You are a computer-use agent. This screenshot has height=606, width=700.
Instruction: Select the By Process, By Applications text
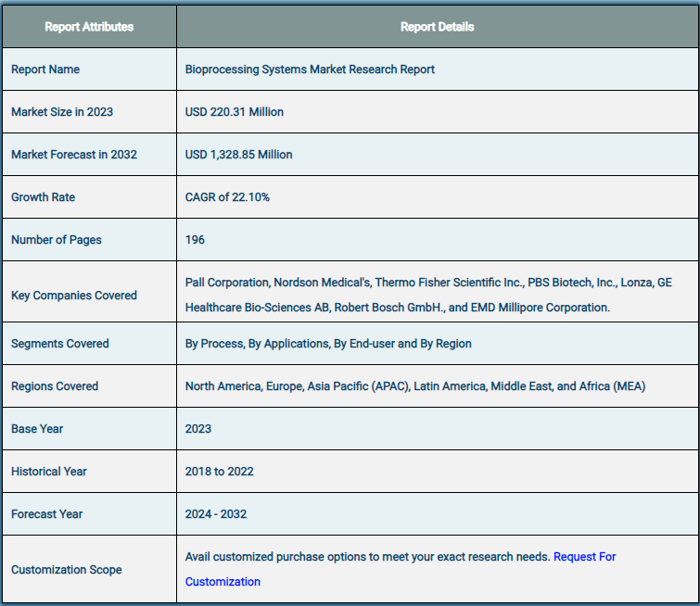coord(328,344)
